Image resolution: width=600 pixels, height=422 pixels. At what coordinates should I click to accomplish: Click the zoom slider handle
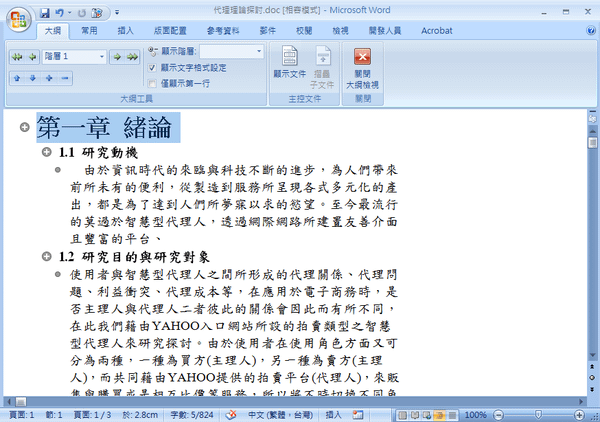click(538, 415)
